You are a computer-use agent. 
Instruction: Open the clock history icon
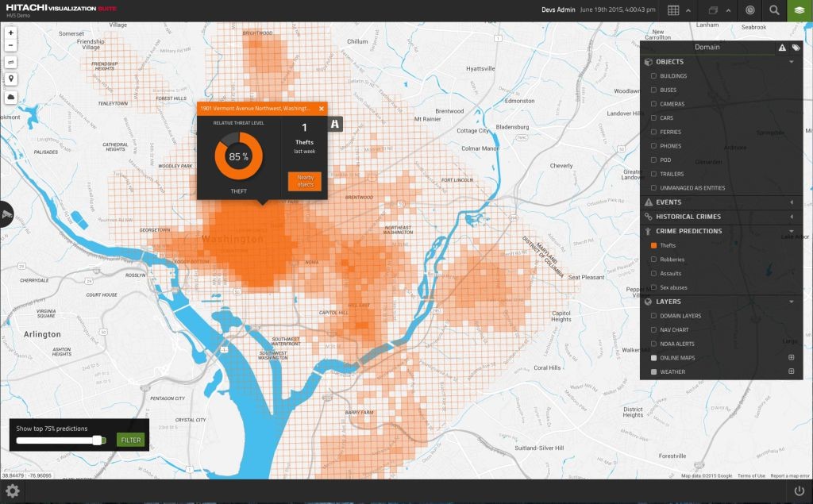pos(750,10)
